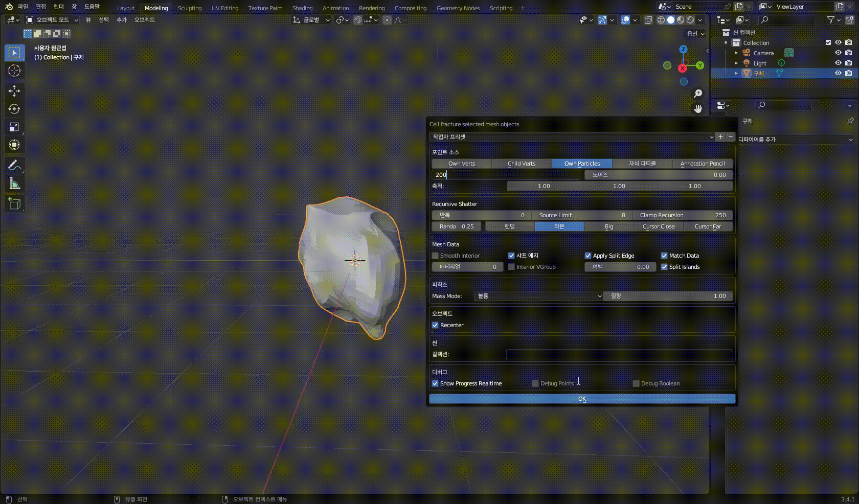This screenshot has width=859, height=504.
Task: Select the Scale tool
Action: coord(14,127)
